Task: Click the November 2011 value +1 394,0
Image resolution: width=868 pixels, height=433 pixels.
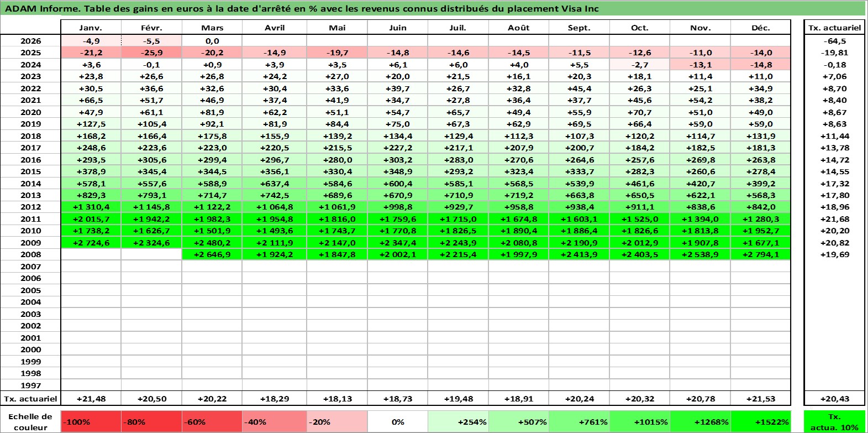Action: click(700, 219)
